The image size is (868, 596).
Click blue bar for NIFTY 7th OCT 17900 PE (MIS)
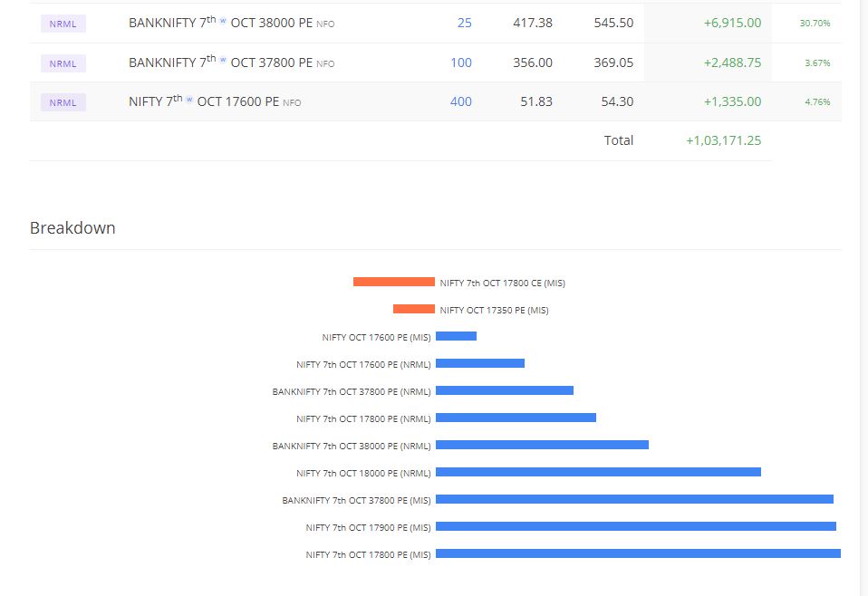636,526
